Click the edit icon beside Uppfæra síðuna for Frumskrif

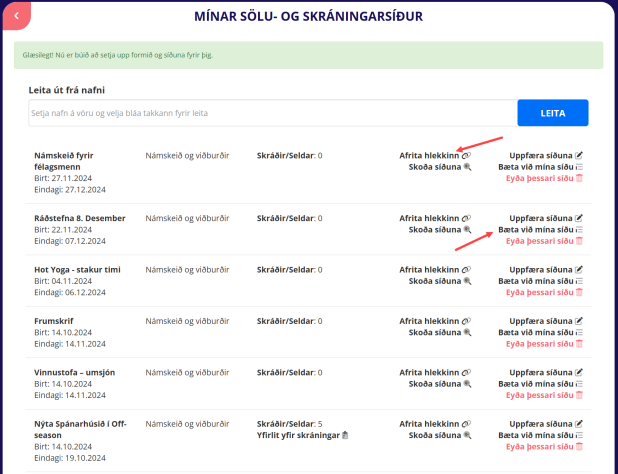click(580, 322)
